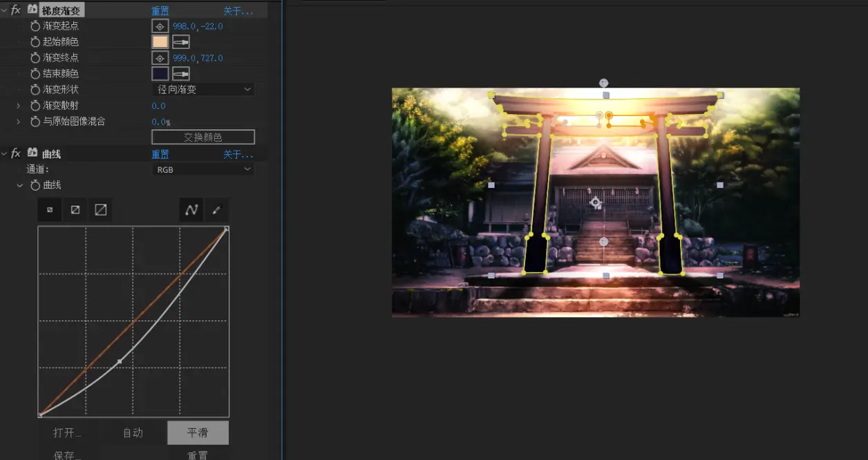Click 重置 for the 梯度渐变 effect
The width and height of the screenshot is (868, 460).
coord(160,11)
